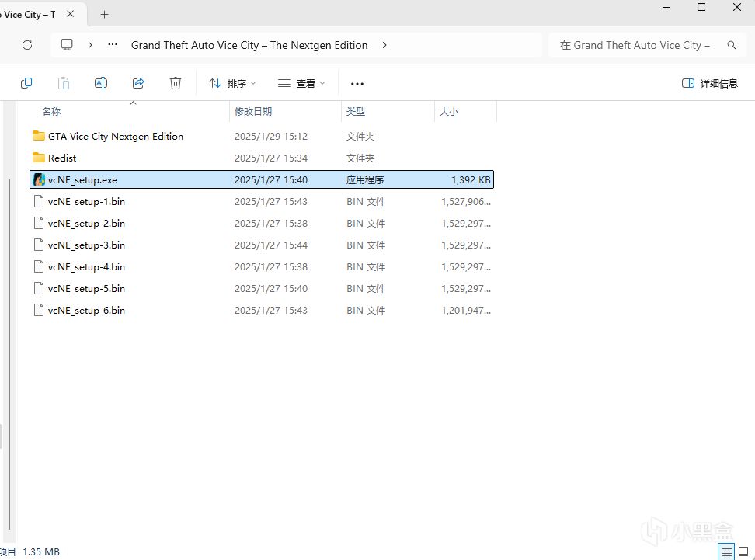Click the delete trash can icon
The image size is (755, 560).
tap(176, 83)
